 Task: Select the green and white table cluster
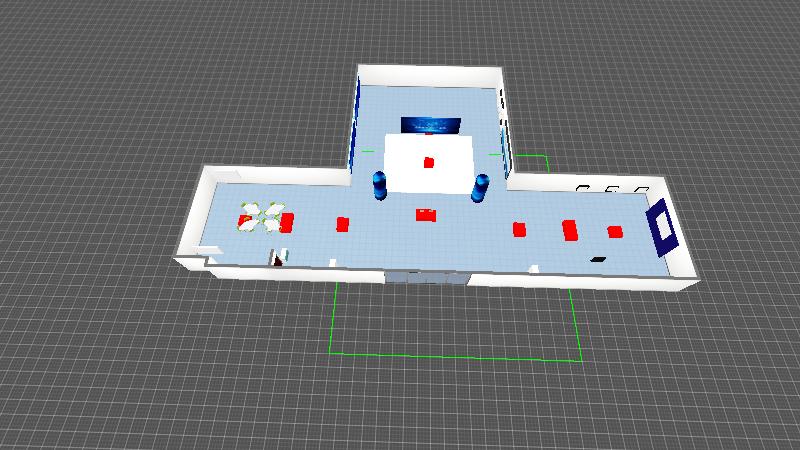[x=260, y=217]
